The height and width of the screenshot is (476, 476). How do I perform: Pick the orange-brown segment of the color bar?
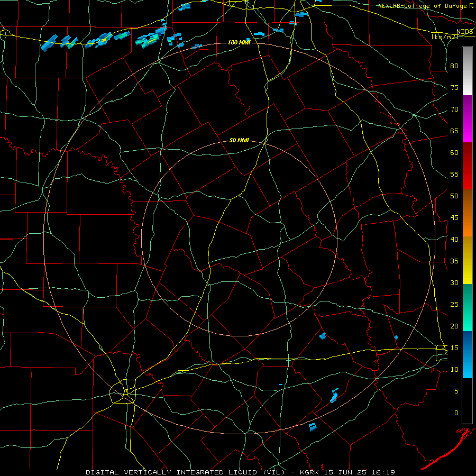(x=467, y=213)
